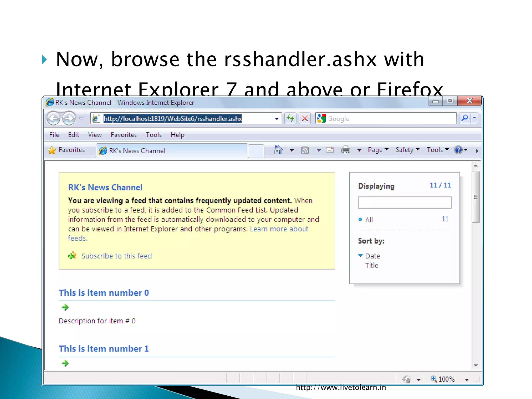532x399 pixels.
Task: Click green arrow under item number 0
Action: tap(65, 307)
